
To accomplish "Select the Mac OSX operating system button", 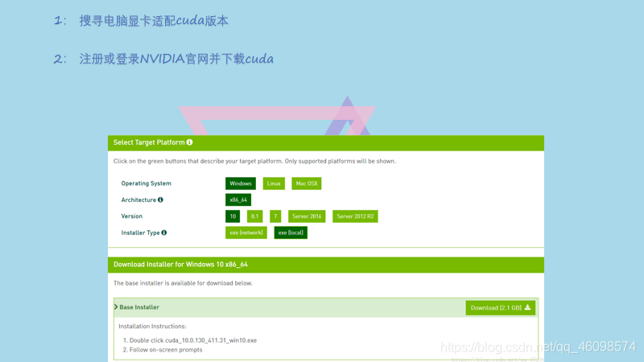I will [307, 183].
